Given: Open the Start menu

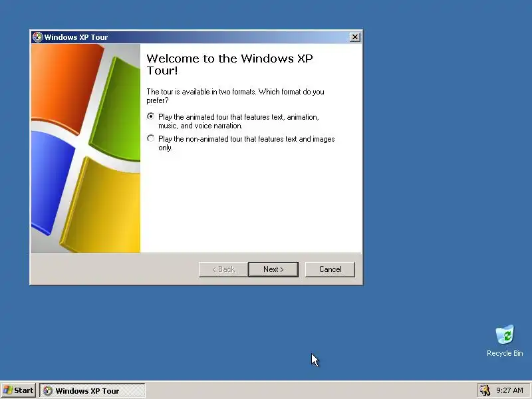Looking at the screenshot, I should (19, 390).
